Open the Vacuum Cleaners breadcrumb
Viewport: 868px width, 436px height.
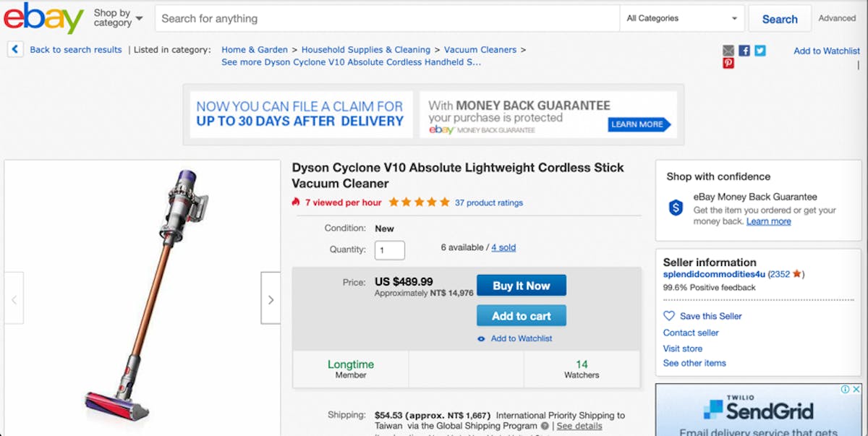click(x=480, y=50)
